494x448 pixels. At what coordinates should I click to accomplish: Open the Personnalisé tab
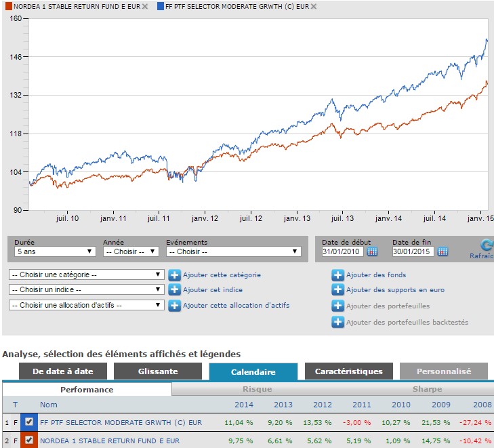[x=444, y=371]
